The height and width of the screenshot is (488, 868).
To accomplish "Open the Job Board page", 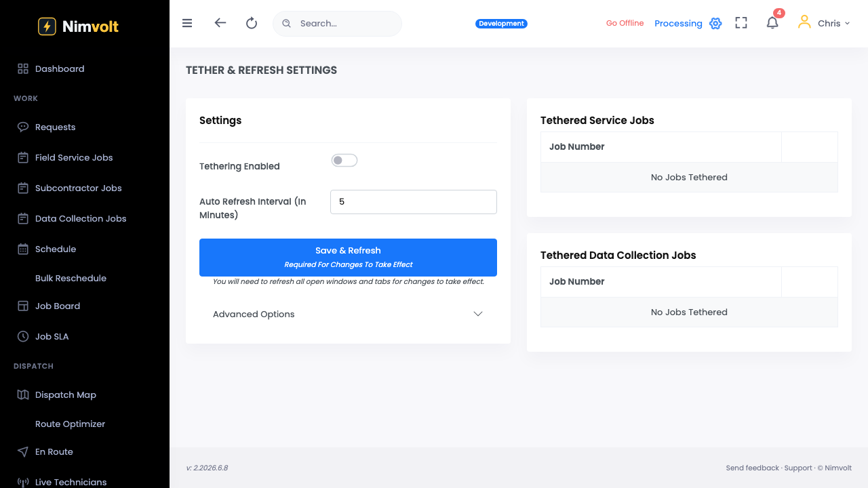I will [x=58, y=306].
